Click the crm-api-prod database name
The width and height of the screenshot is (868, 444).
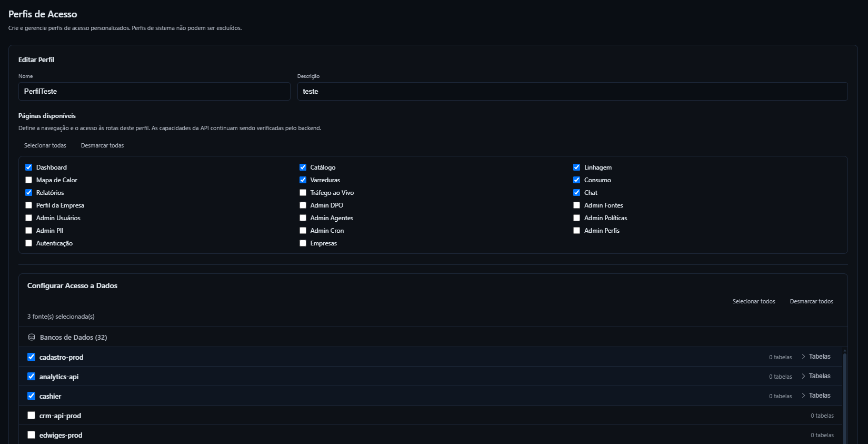[61, 416]
